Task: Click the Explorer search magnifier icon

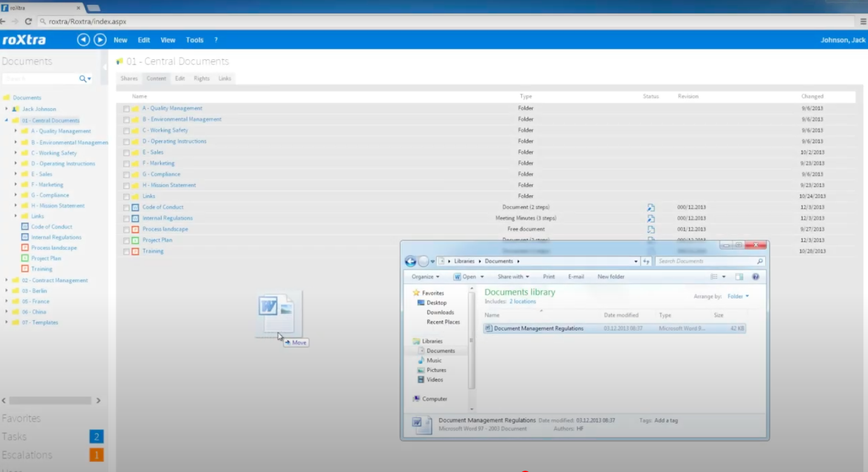Action: (x=760, y=261)
